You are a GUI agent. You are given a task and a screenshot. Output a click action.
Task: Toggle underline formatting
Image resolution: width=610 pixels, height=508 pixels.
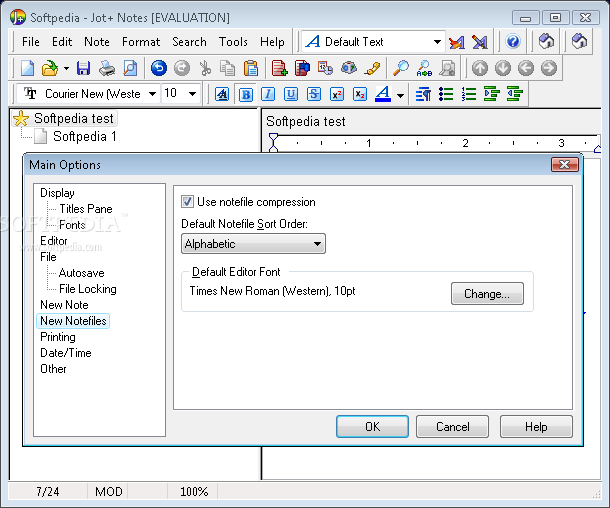[x=291, y=95]
